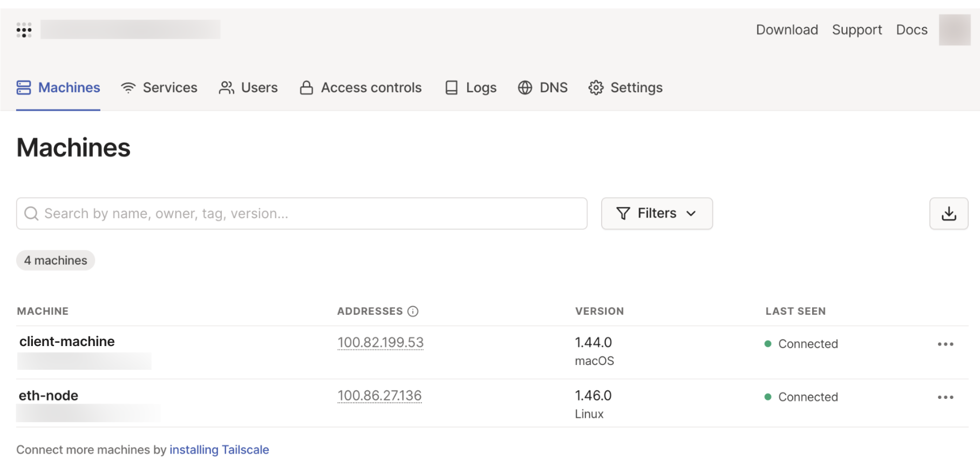
Task: Open the eth-node machine details
Action: pyautogui.click(x=49, y=396)
